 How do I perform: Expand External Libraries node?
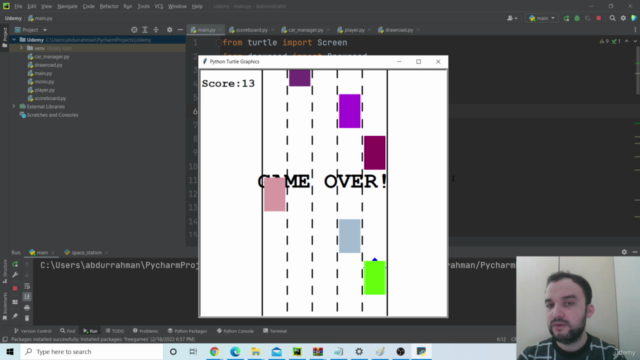pos(14,107)
